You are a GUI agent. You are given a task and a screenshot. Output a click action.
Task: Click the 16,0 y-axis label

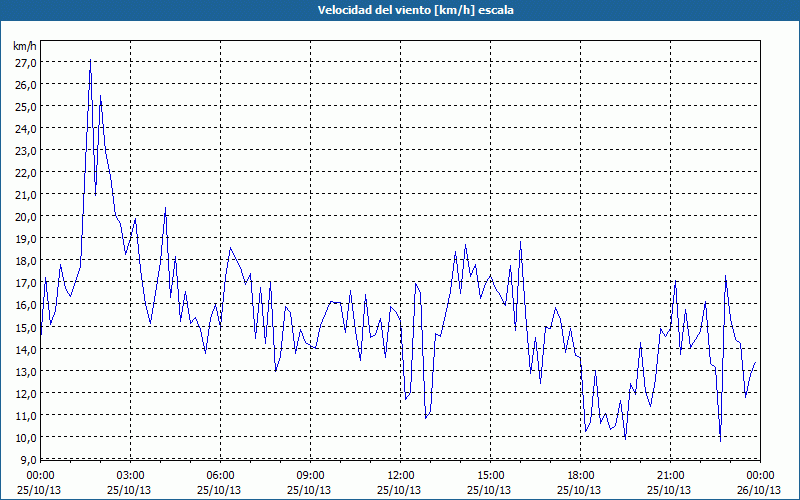26,305
